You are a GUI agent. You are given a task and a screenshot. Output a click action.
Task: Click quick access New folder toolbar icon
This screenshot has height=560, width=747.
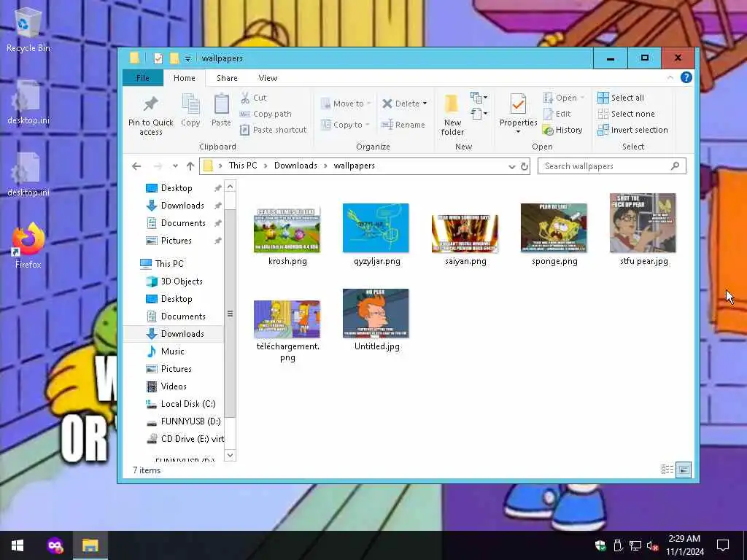(x=174, y=58)
